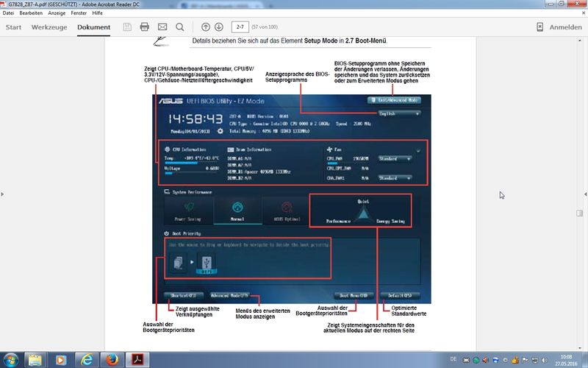Open the Fenster menu
This screenshot has height=368, width=588.
pyautogui.click(x=79, y=13)
